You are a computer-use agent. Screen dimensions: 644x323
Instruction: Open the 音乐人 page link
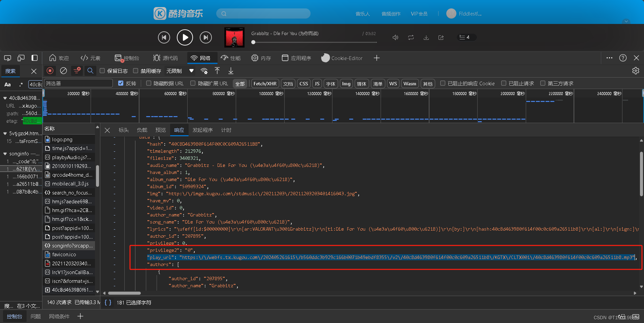pyautogui.click(x=363, y=14)
